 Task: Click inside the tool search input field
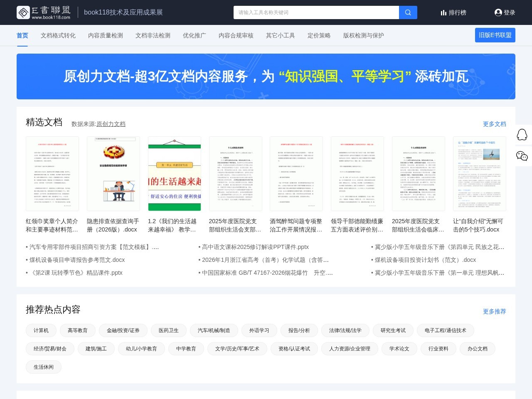pos(316,12)
